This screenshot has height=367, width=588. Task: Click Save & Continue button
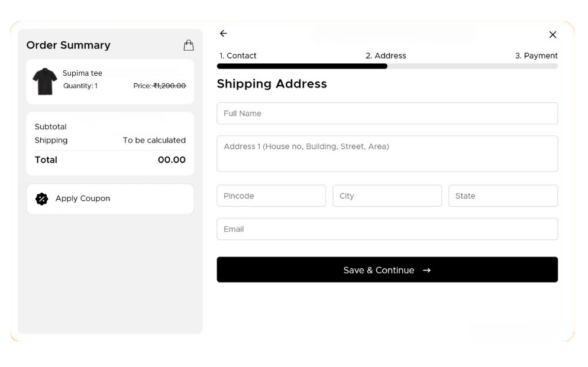click(387, 269)
